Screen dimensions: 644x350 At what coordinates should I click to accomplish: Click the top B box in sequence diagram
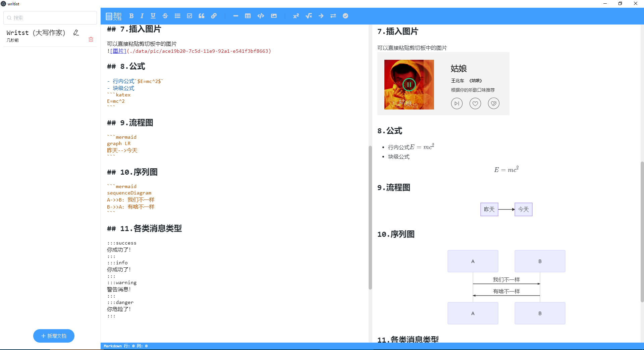tap(540, 261)
